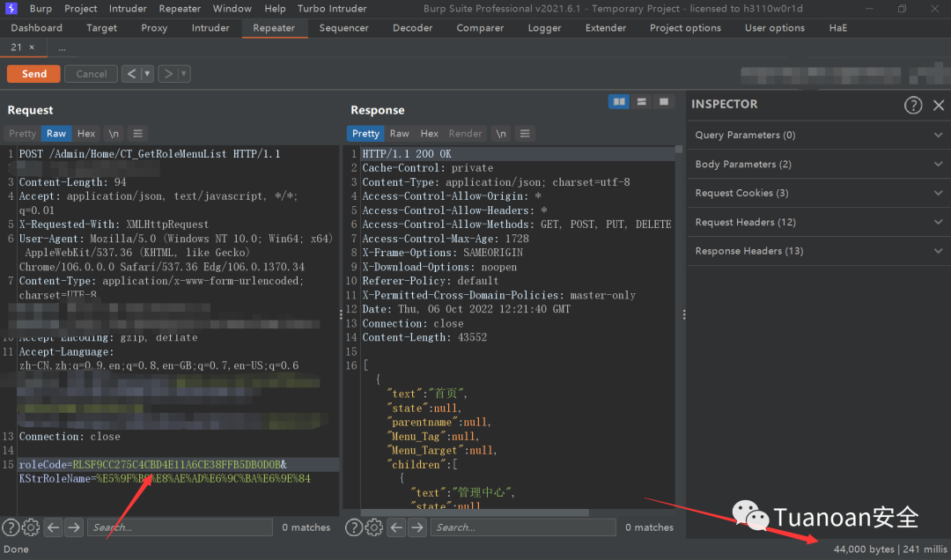The width and height of the screenshot is (951, 560).
Task: Click the Response help question mark icon
Action: tap(354, 527)
